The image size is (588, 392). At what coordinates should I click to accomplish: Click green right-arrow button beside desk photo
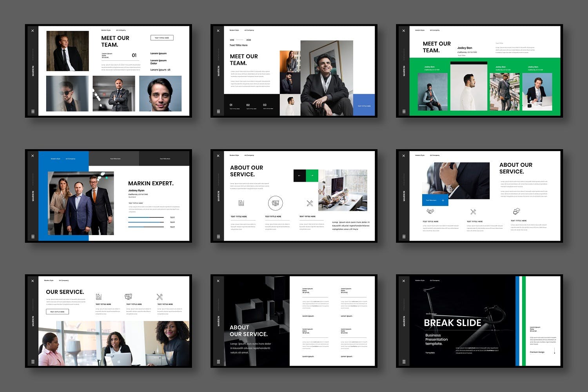point(312,175)
